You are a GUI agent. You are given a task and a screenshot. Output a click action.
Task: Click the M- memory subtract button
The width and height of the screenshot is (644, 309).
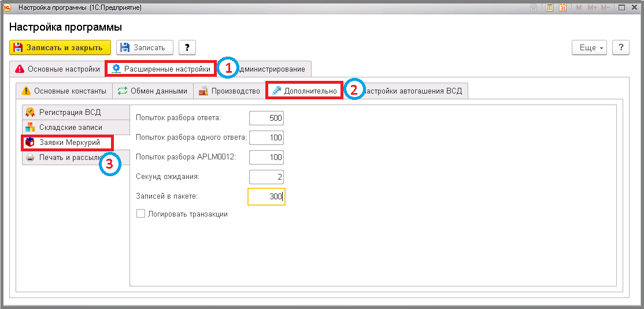[x=605, y=8]
